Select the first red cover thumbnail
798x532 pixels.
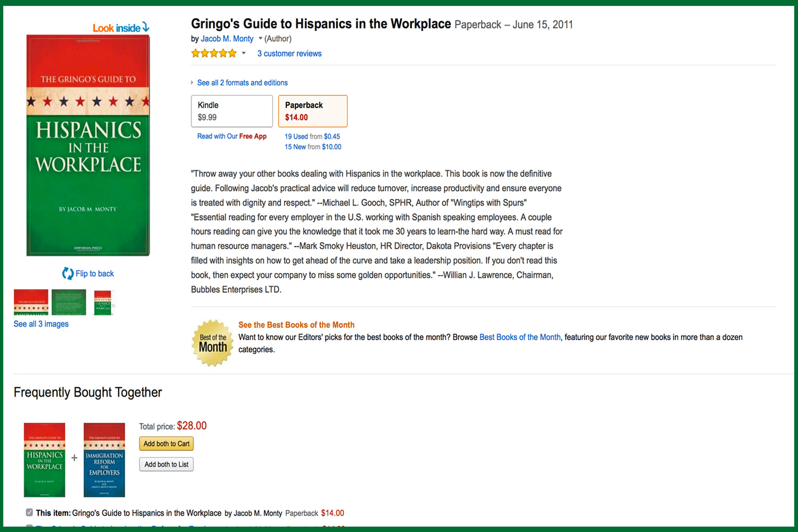coord(31,302)
